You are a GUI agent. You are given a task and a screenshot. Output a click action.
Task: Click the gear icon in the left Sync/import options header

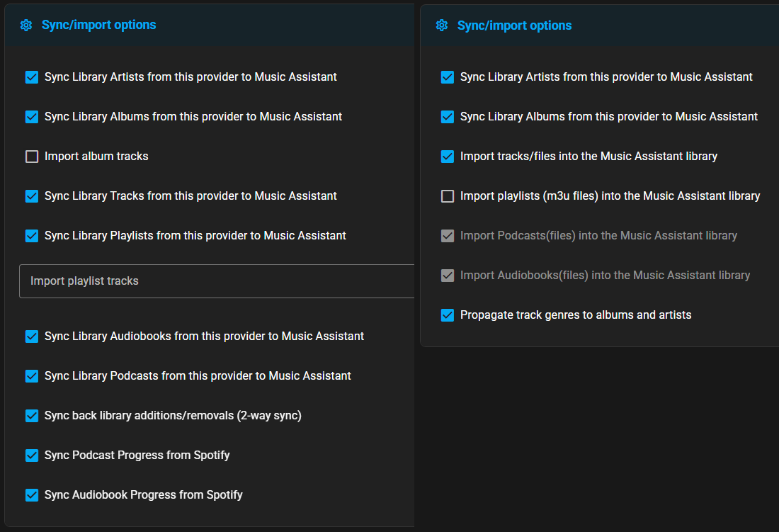pos(26,25)
